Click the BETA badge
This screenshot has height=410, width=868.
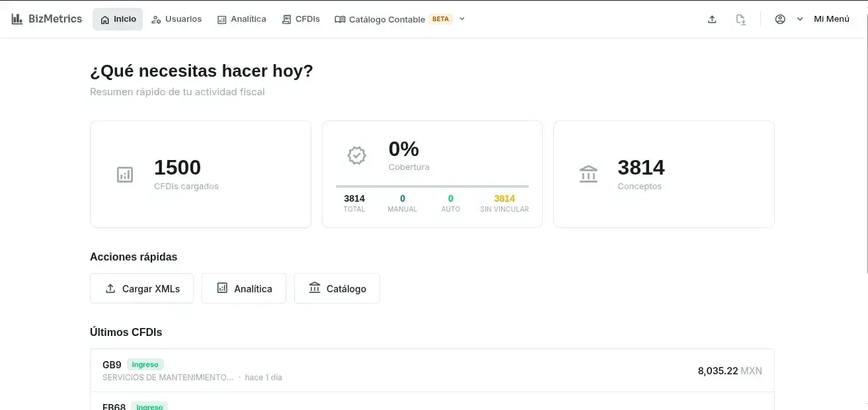tap(440, 19)
